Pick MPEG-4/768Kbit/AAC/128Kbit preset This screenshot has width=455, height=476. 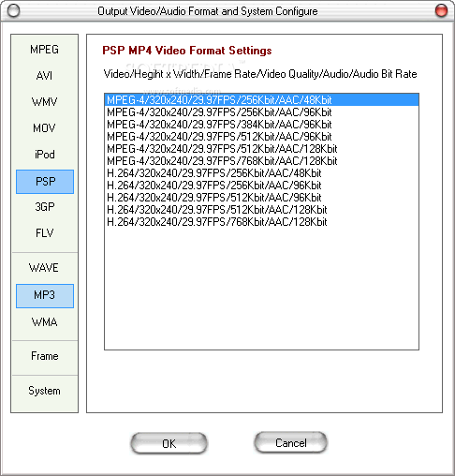point(261,161)
